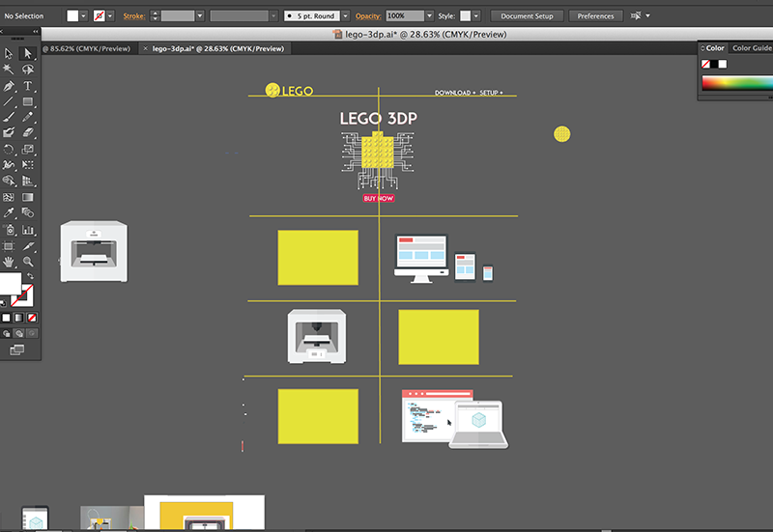Enable Draw Behind mode
This screenshot has width=773, height=532.
click(18, 333)
